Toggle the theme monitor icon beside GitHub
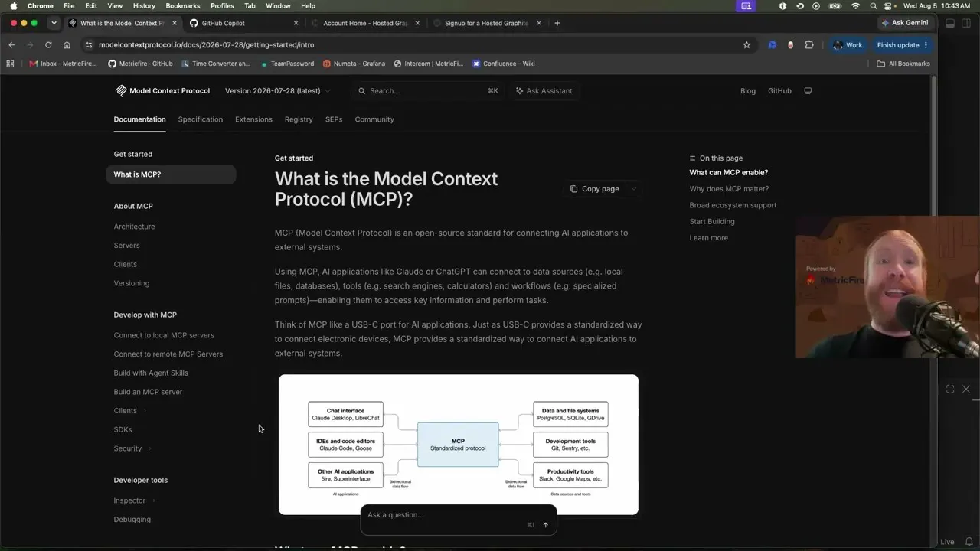This screenshot has height=551, width=980. point(808,90)
